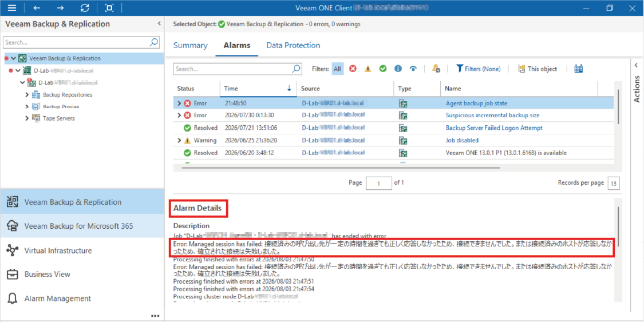The image size is (644, 322).
Task: Select Backup Proxies in the tree
Action: coord(61,106)
